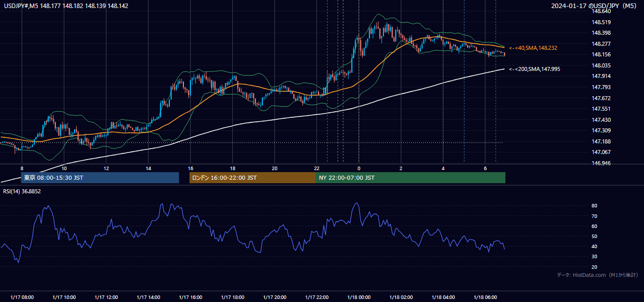Click RSI scale value 30
The width and height of the screenshot is (644, 302).
point(594,257)
